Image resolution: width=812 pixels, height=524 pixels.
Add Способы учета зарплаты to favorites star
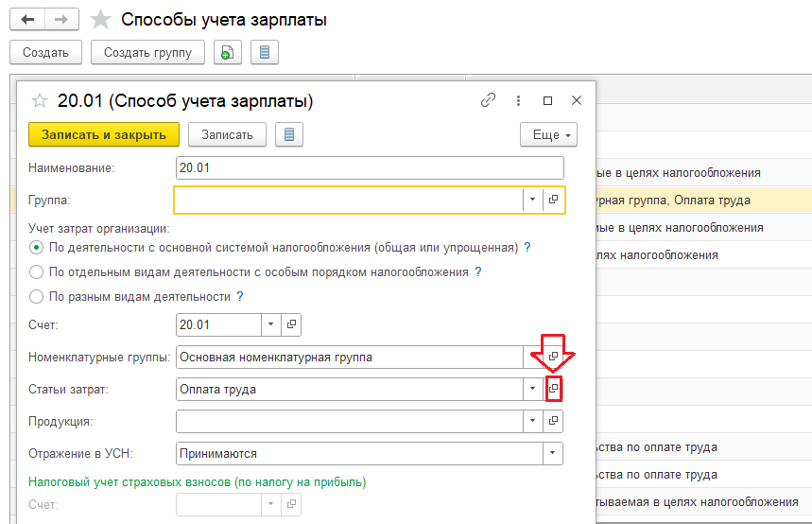coord(100,19)
